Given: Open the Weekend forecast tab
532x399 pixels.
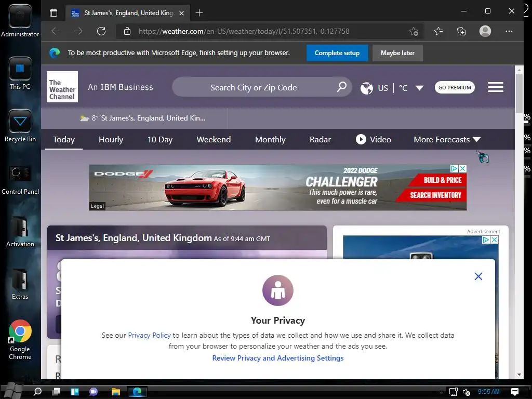Looking at the screenshot, I should (x=214, y=139).
